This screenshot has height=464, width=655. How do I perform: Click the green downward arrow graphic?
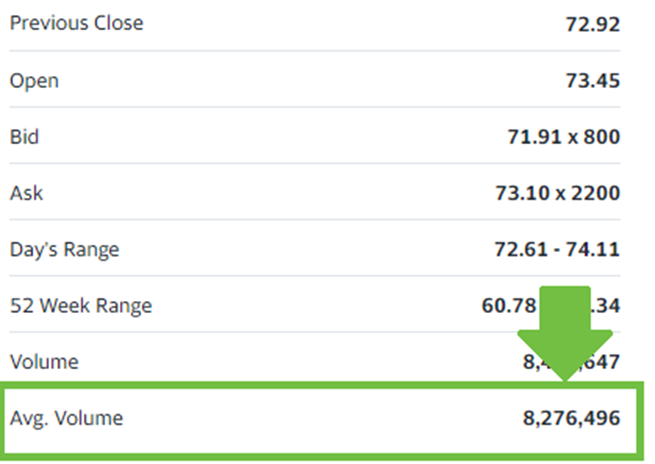[565, 333]
